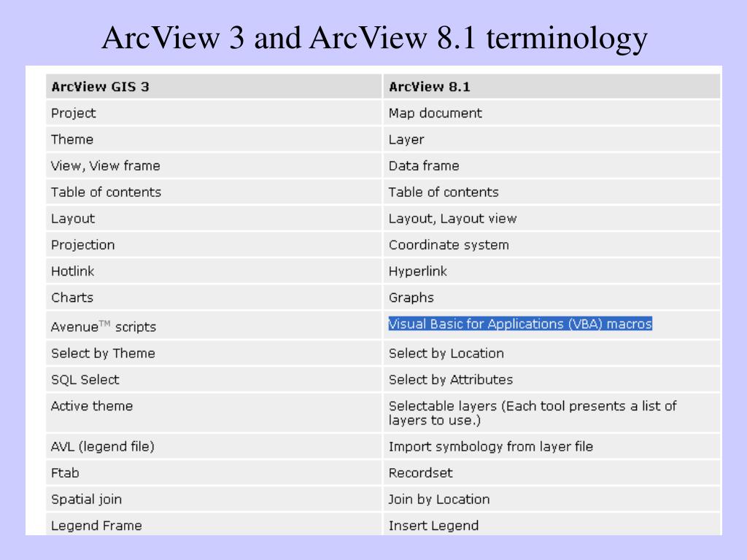Screen dimensions: 747x560
Task: Click the 'SQL Select' cell
Action: [214, 379]
